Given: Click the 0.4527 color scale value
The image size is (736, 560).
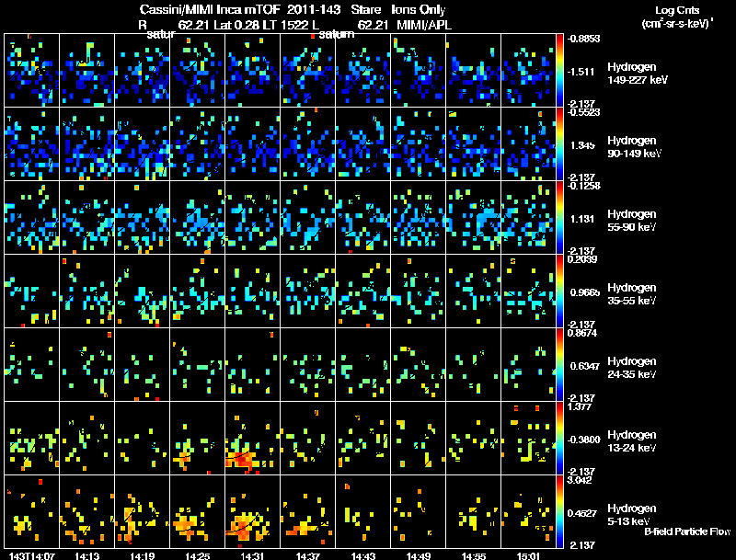Looking at the screenshot, I should tap(582, 514).
